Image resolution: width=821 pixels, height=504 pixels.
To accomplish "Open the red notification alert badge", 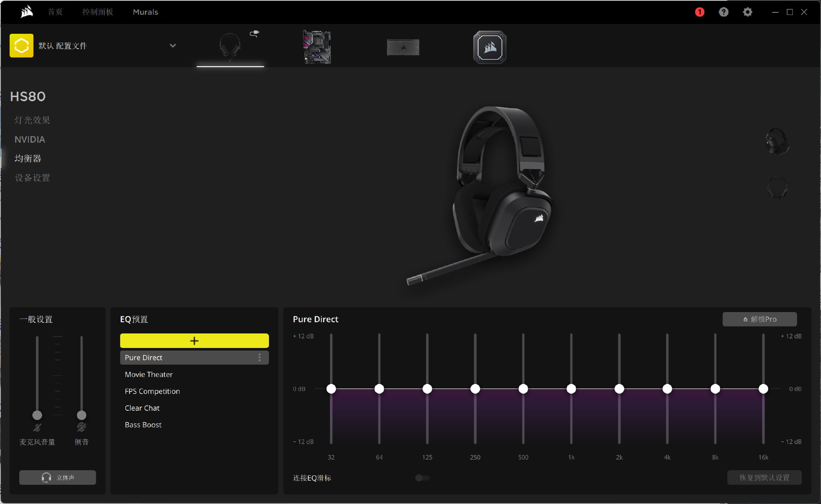I will pos(700,12).
